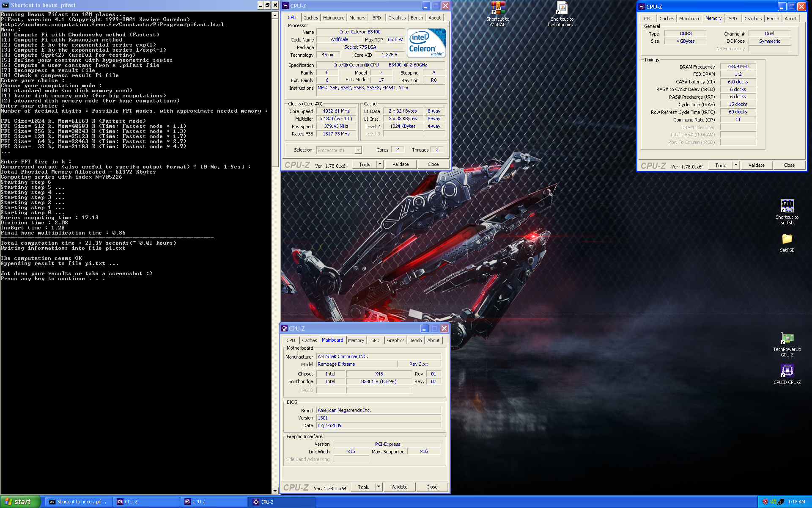Activate the second CPU-Z taskbar button
Screen dimensions: 812x508
click(214, 502)
